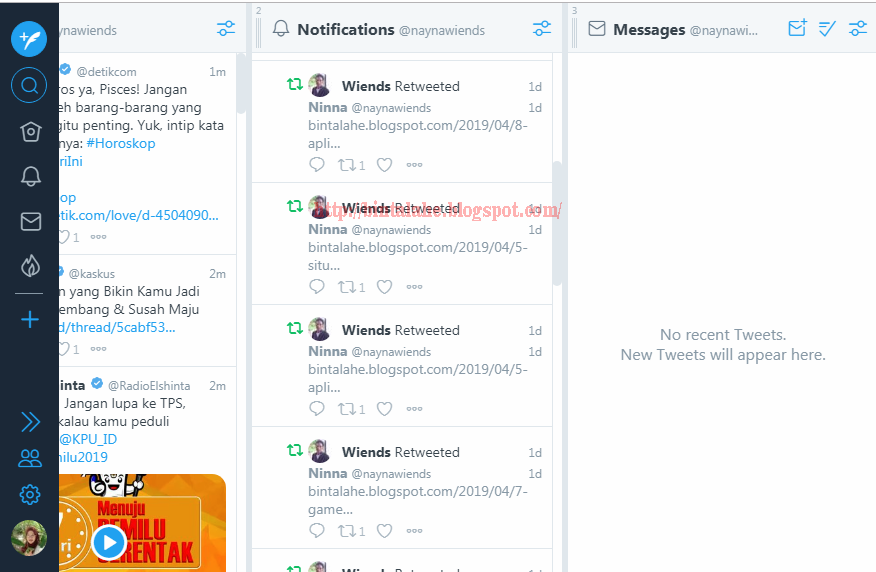Reply to the 2019/04/7-game tweet
The width and height of the screenshot is (876, 572).
[x=317, y=531]
